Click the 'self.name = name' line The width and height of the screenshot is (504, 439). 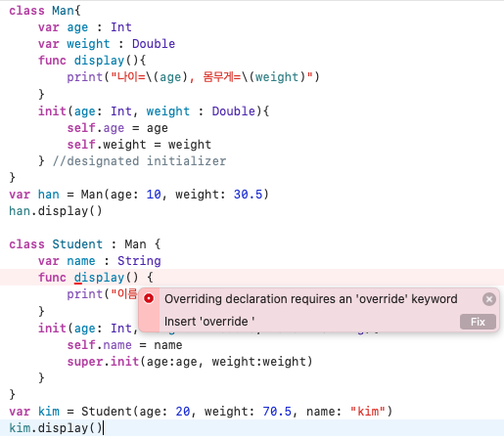pyautogui.click(x=124, y=345)
